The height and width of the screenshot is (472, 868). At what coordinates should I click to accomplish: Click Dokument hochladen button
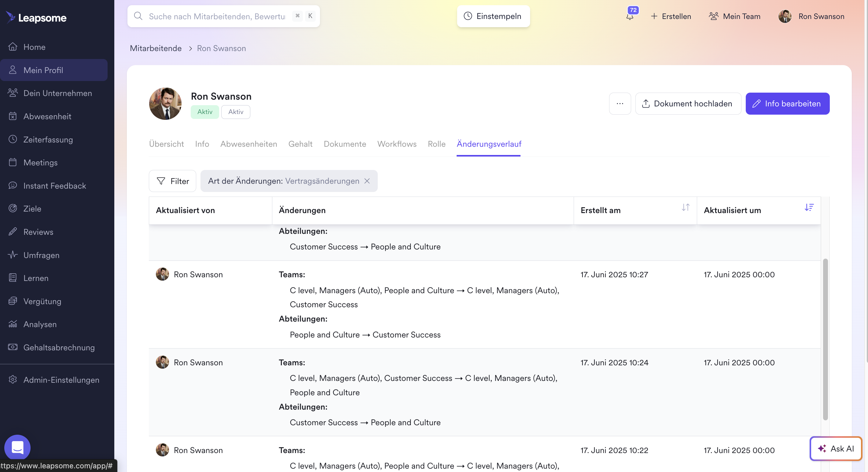[x=688, y=104]
